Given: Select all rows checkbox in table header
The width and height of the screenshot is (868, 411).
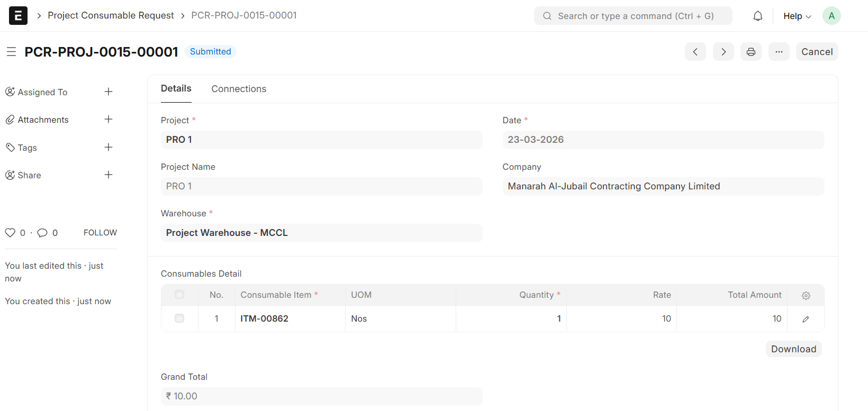Looking at the screenshot, I should click(179, 295).
